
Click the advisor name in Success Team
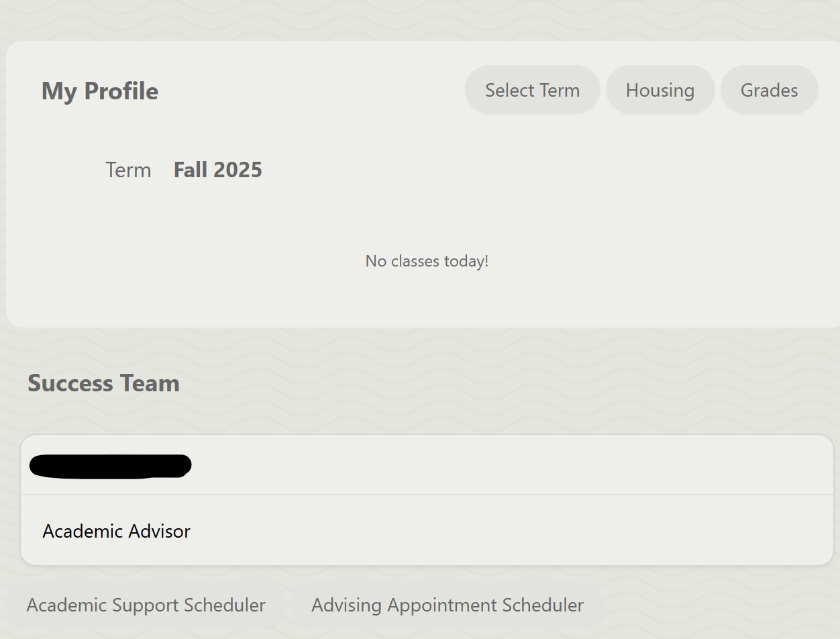[110, 465]
